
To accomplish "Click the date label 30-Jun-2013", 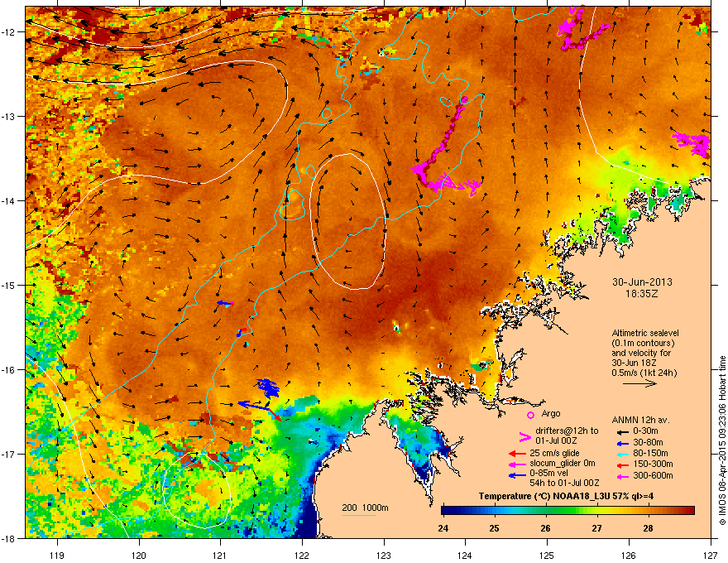I will pos(642,282).
